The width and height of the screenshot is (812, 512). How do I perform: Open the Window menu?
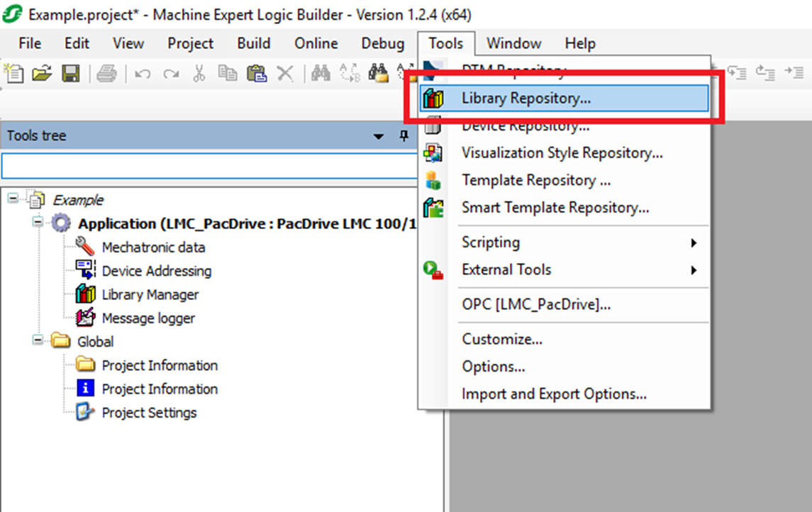tap(513, 43)
